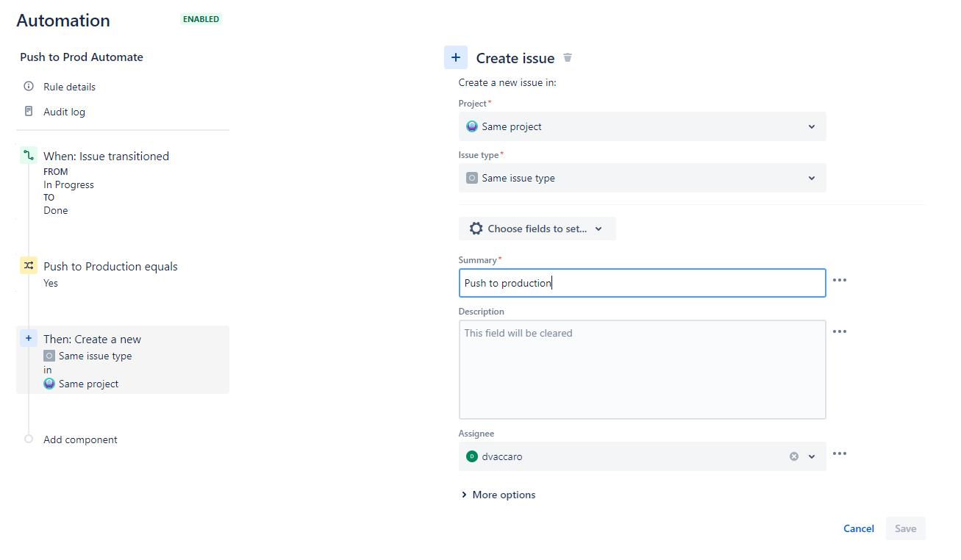961x560 pixels.
Task: Open the Assignee dropdown chevron
Action: [x=811, y=456]
